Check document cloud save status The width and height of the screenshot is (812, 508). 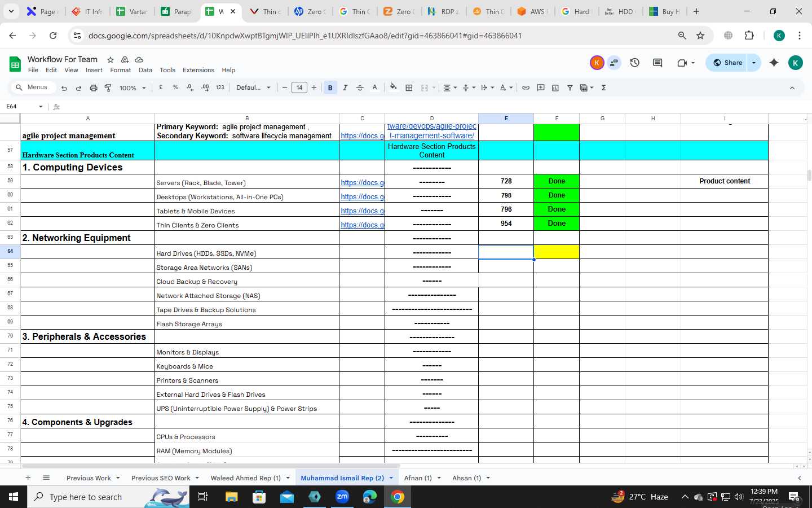click(x=139, y=59)
